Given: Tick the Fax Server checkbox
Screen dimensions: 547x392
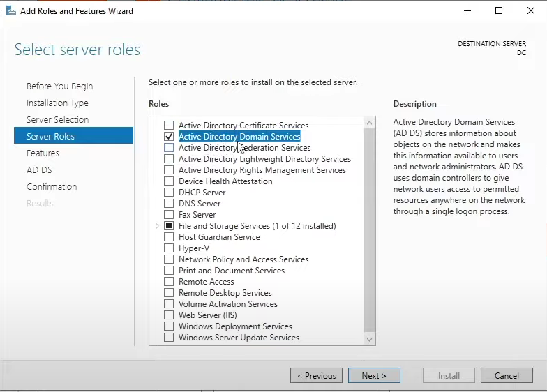Looking at the screenshot, I should click(x=169, y=215).
